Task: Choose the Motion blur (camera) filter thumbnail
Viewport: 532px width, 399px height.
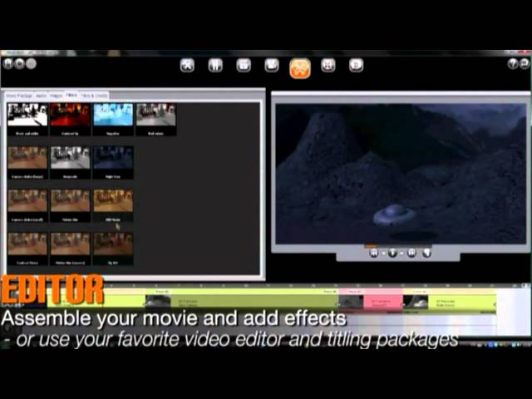Action: tap(70, 249)
